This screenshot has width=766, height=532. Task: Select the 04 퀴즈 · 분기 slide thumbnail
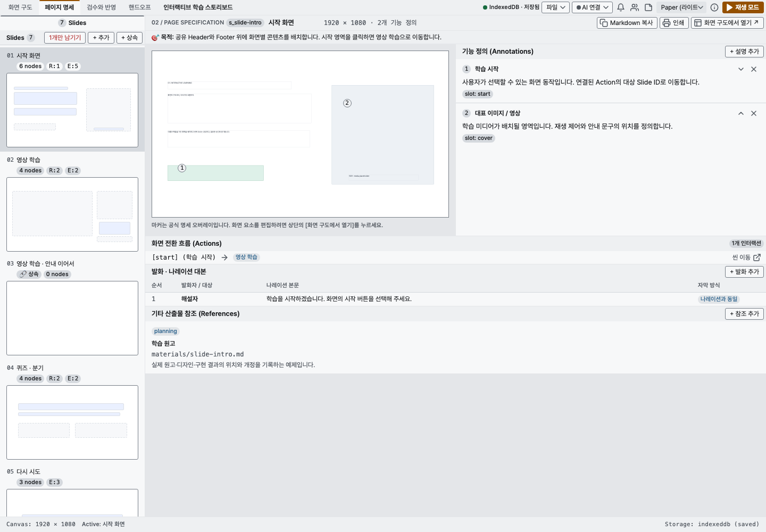pyautogui.click(x=72, y=422)
